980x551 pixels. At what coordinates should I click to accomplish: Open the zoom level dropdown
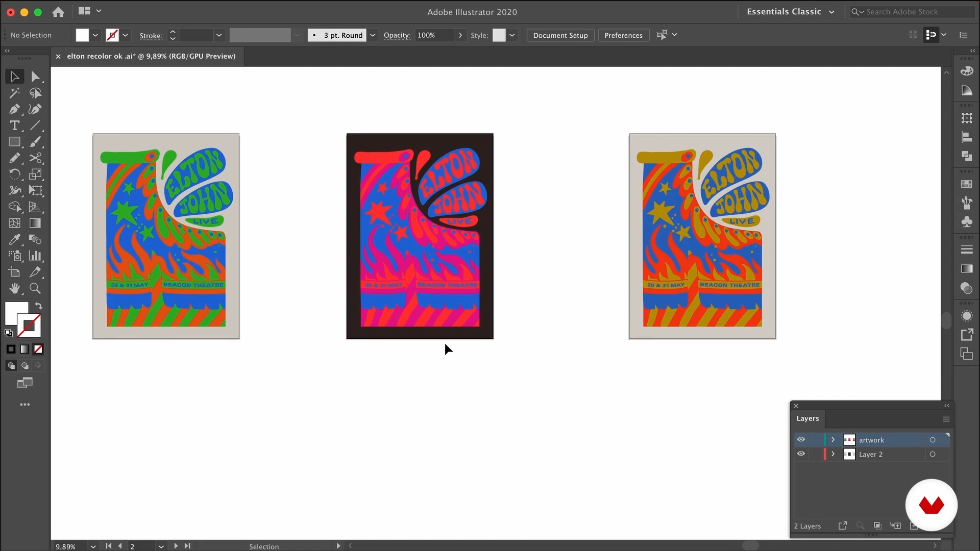pyautogui.click(x=93, y=546)
